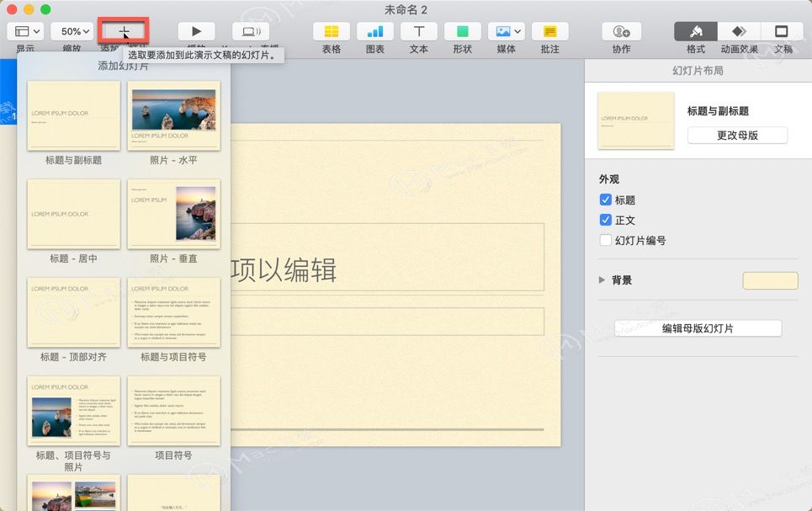This screenshot has width=812, height=511.
Task: Open the 50% zoom dropdown
Action: click(72, 31)
